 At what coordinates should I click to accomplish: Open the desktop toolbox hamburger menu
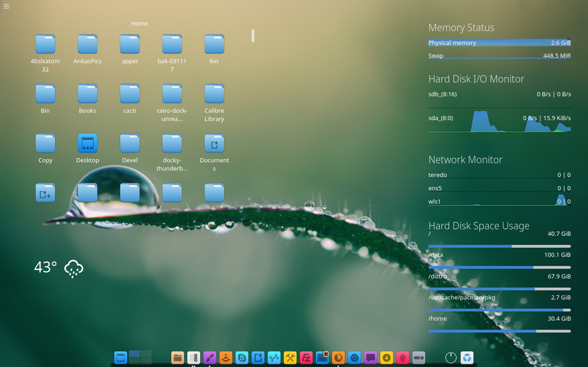click(x=6, y=6)
